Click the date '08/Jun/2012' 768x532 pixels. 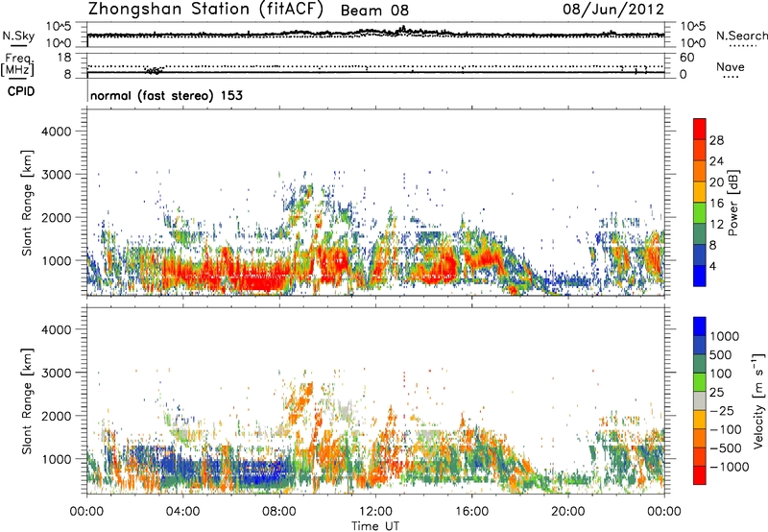[613, 9]
